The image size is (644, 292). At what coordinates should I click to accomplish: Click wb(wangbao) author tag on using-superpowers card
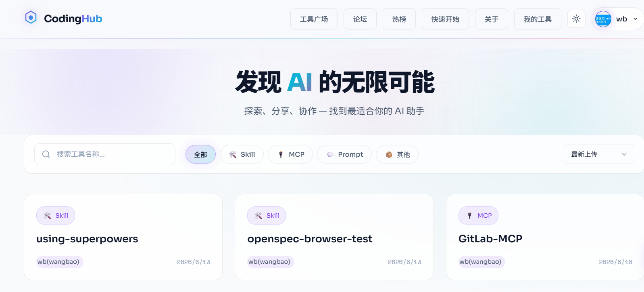(x=60, y=262)
